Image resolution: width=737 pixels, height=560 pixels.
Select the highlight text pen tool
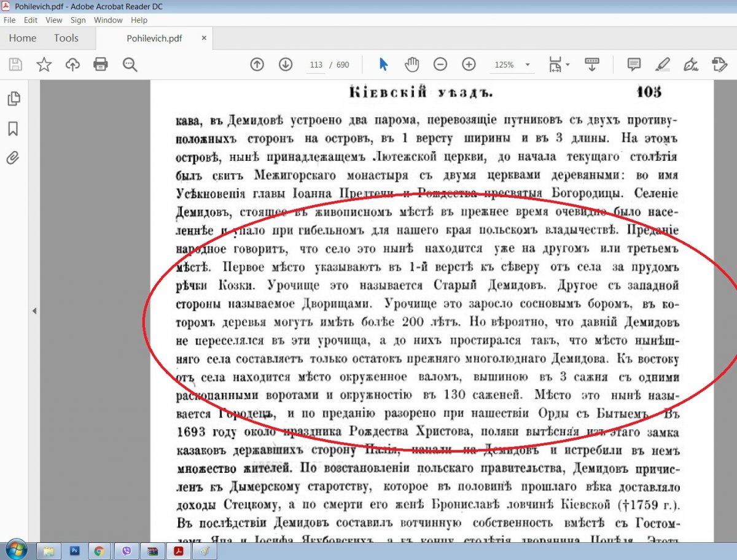(663, 64)
